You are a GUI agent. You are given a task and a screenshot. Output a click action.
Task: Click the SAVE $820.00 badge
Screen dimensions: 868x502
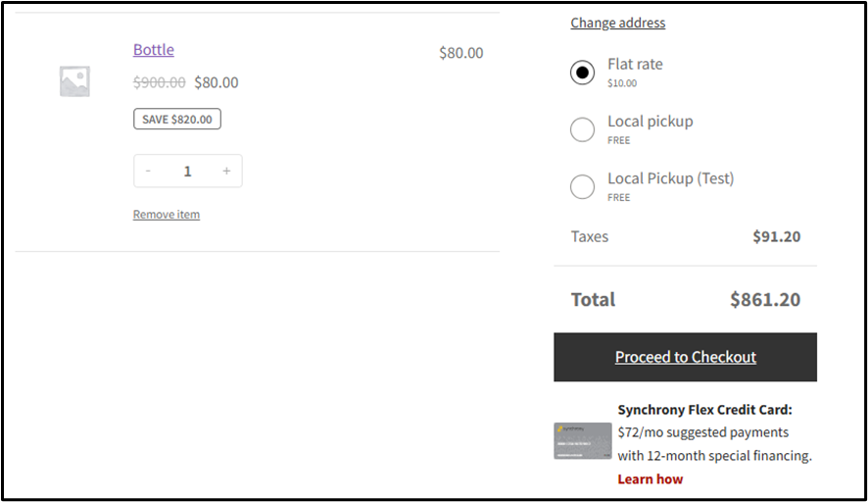click(177, 119)
